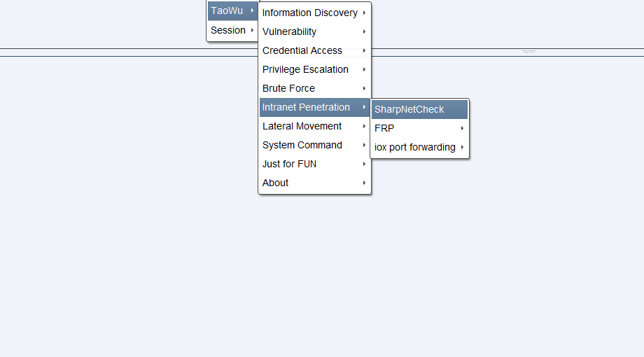Click the dotted grip on the pane divider
The height and width of the screenshot is (357, 644).
click(x=529, y=51)
